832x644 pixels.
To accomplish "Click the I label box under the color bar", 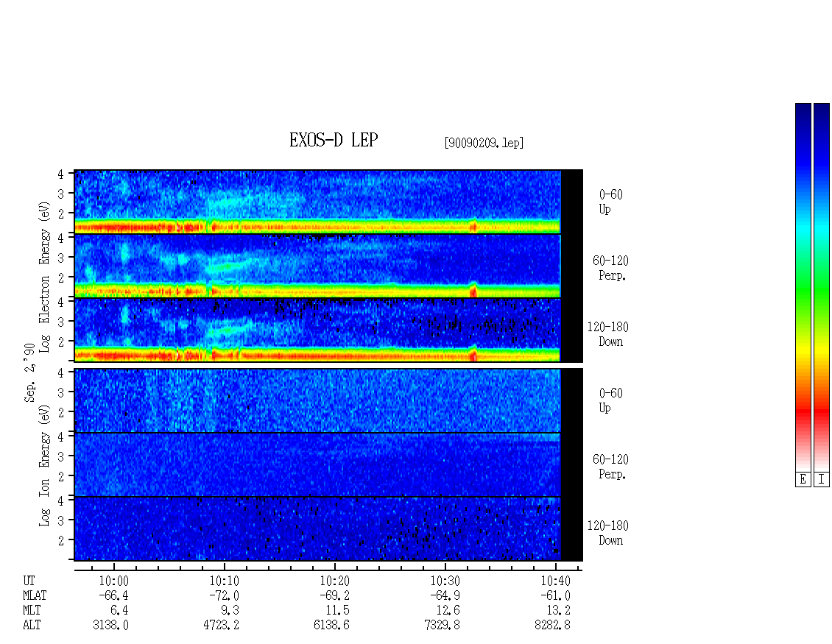I will tap(822, 480).
